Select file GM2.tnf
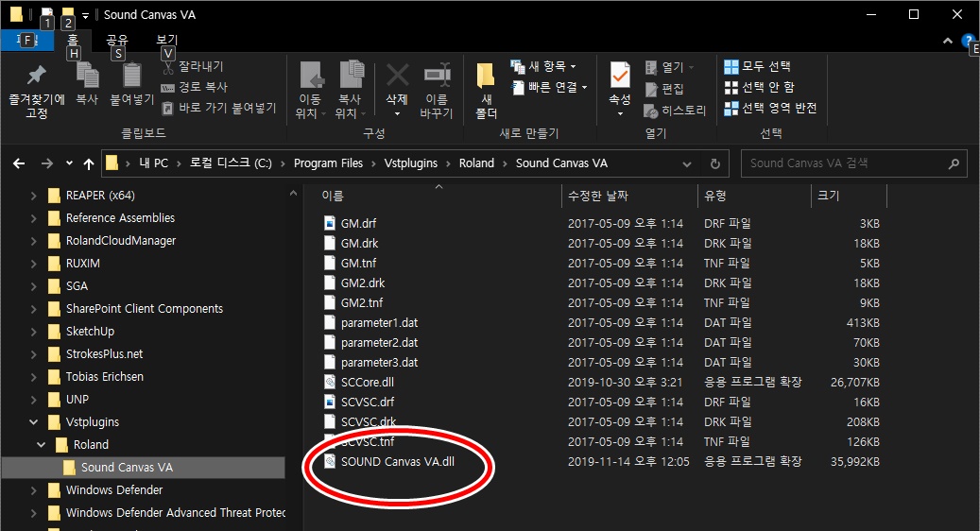Viewport: 980px width, 531px height. [362, 303]
